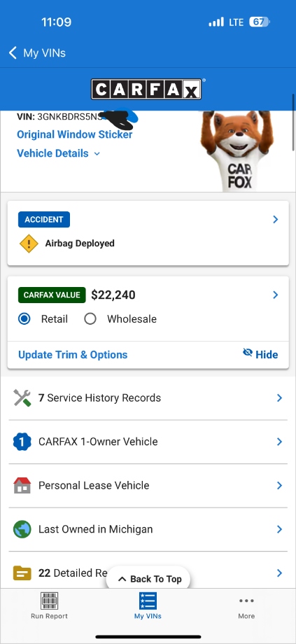
Task: Open the More tab
Action: 246,605
